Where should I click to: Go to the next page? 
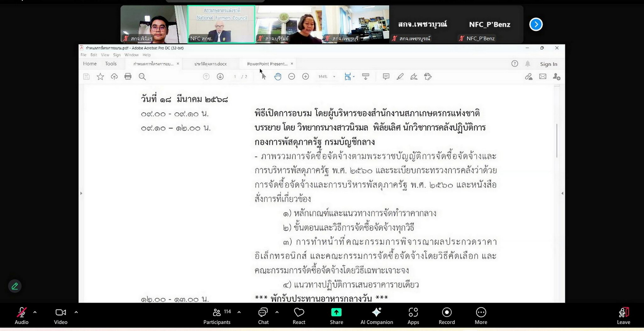(x=220, y=77)
